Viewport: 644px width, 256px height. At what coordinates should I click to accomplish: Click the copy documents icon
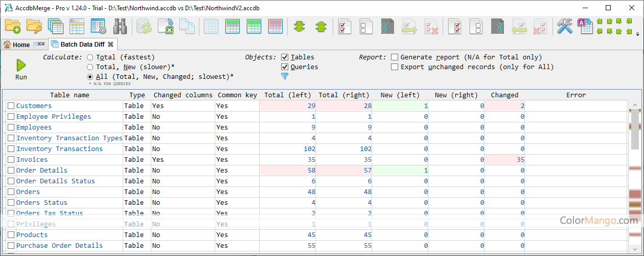point(187,26)
